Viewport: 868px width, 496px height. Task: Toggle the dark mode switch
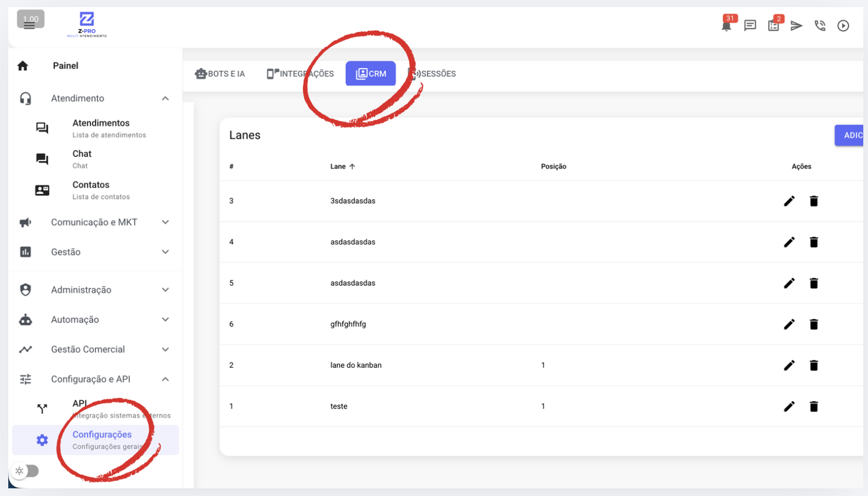click(27, 471)
